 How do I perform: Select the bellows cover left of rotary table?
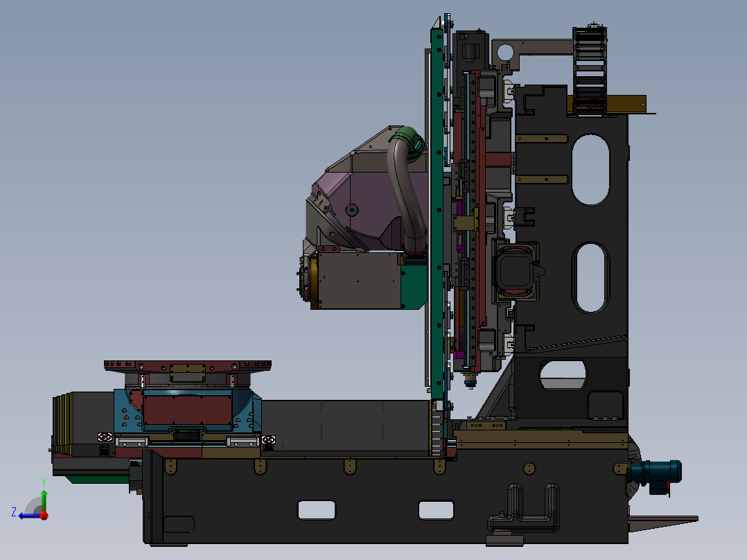(x=62, y=423)
